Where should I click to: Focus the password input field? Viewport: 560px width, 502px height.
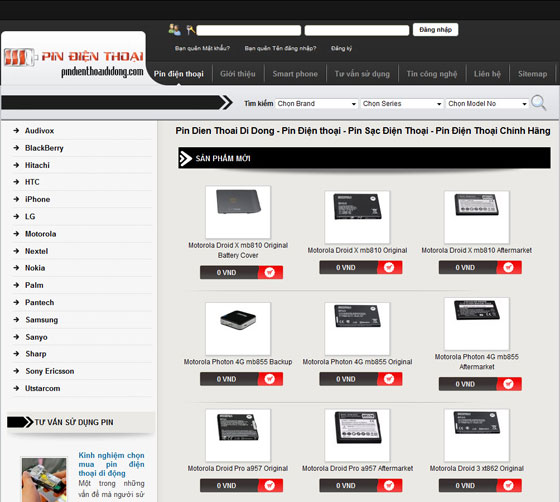(357, 30)
